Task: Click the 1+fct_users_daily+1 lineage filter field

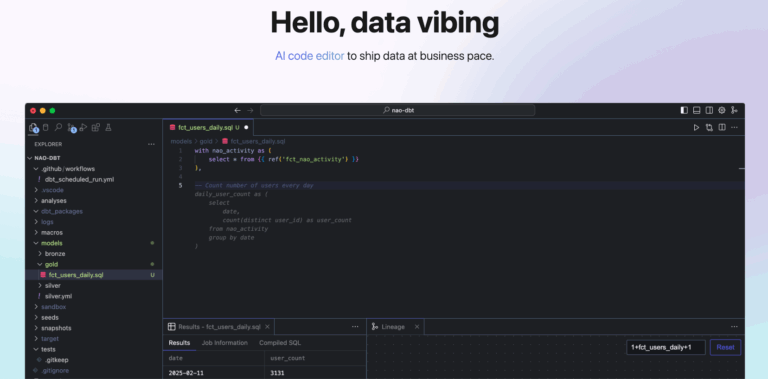Action: tap(666, 347)
